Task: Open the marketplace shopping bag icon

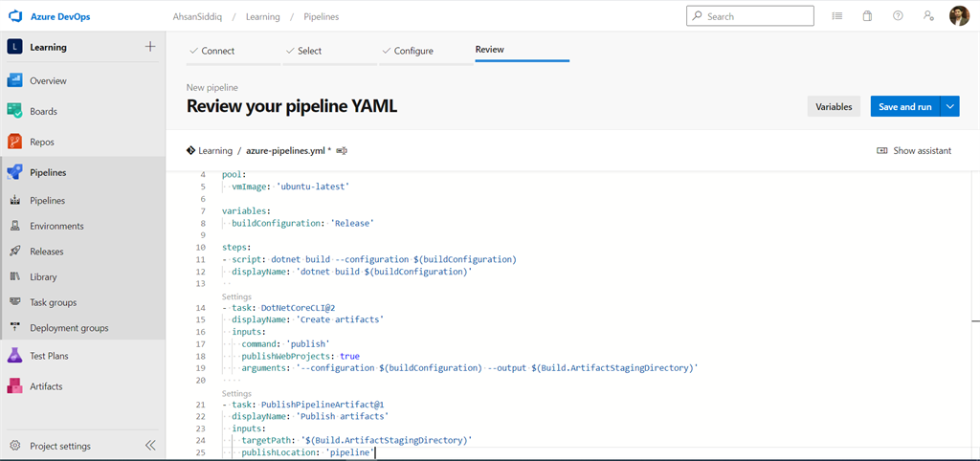Action: pos(867,16)
